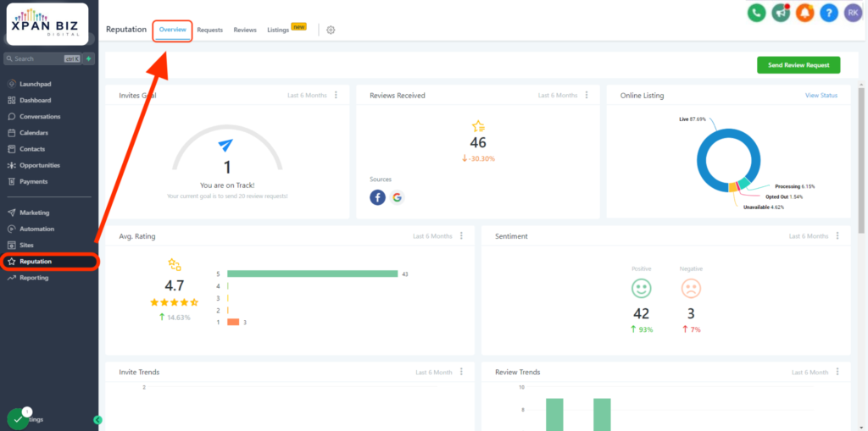Open the megaphone announcements icon
Image resolution: width=868 pixels, height=431 pixels.
[780, 13]
